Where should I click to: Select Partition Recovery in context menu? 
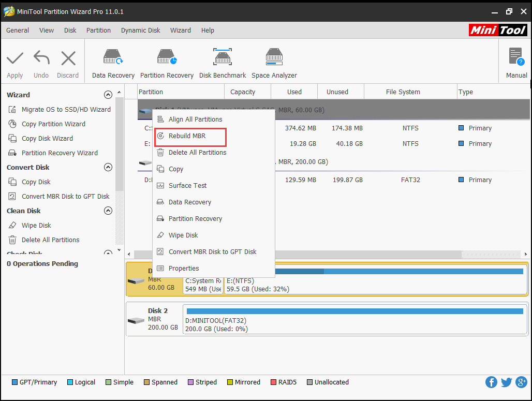coord(214,219)
